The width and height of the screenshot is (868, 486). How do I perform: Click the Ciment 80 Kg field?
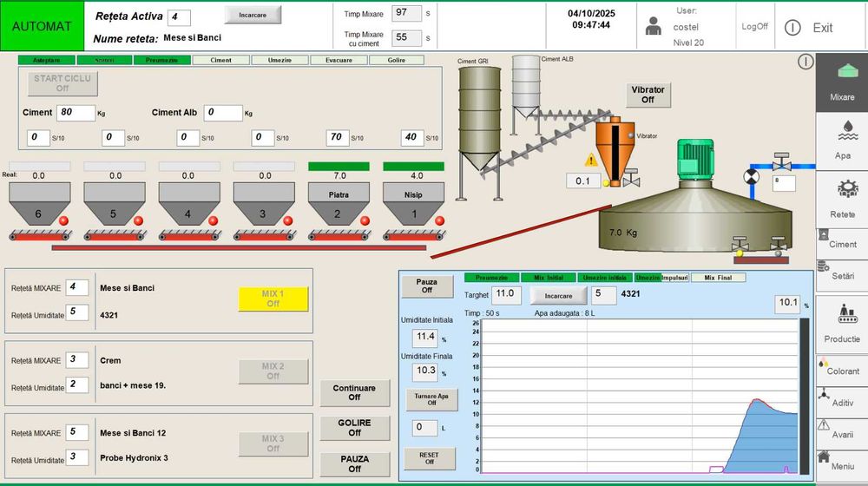point(76,112)
